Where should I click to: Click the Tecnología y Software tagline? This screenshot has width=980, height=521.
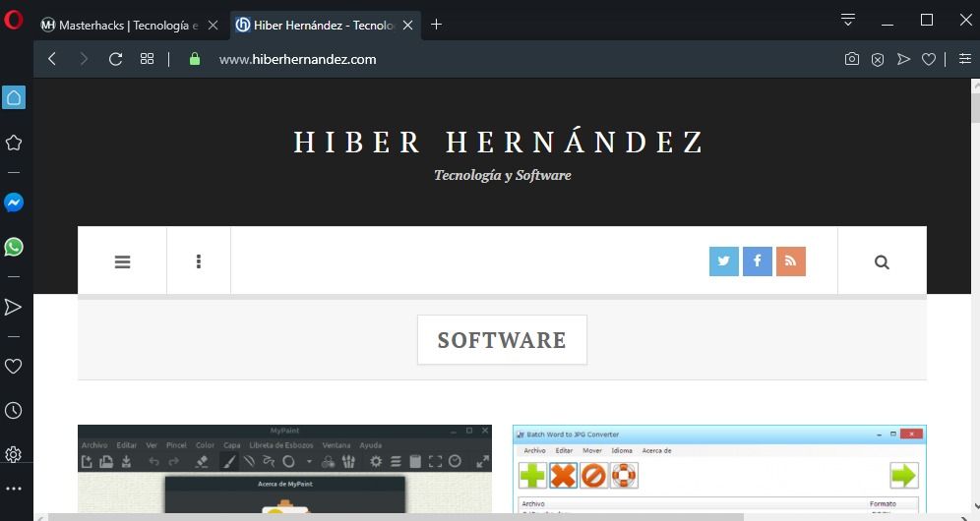coord(503,176)
